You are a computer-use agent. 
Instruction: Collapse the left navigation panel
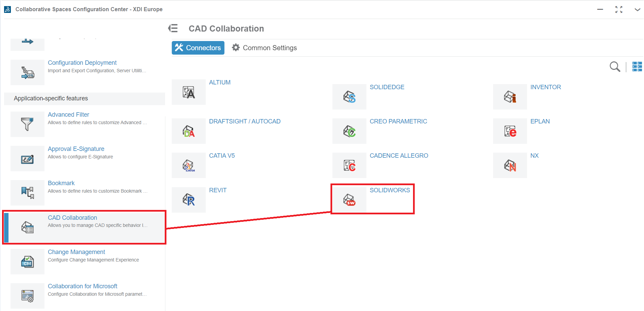173,28
